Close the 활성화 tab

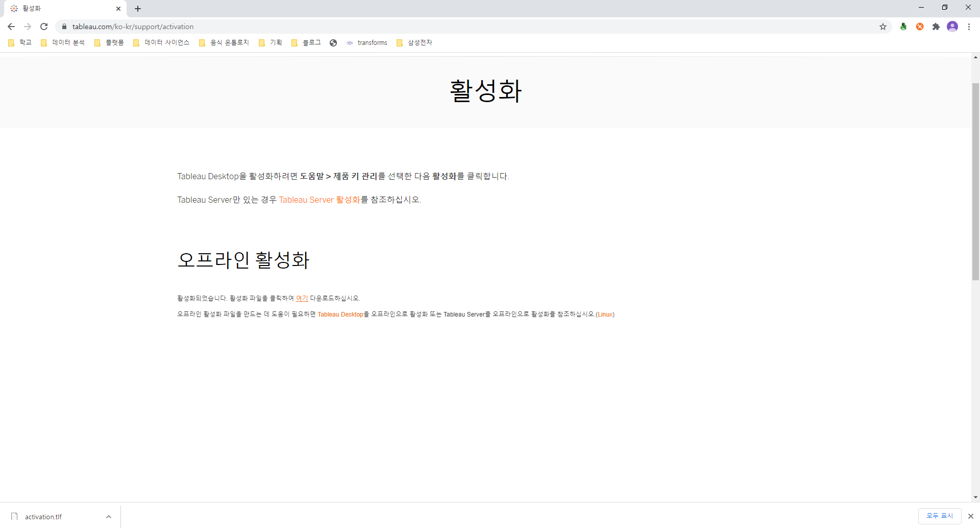118,9
